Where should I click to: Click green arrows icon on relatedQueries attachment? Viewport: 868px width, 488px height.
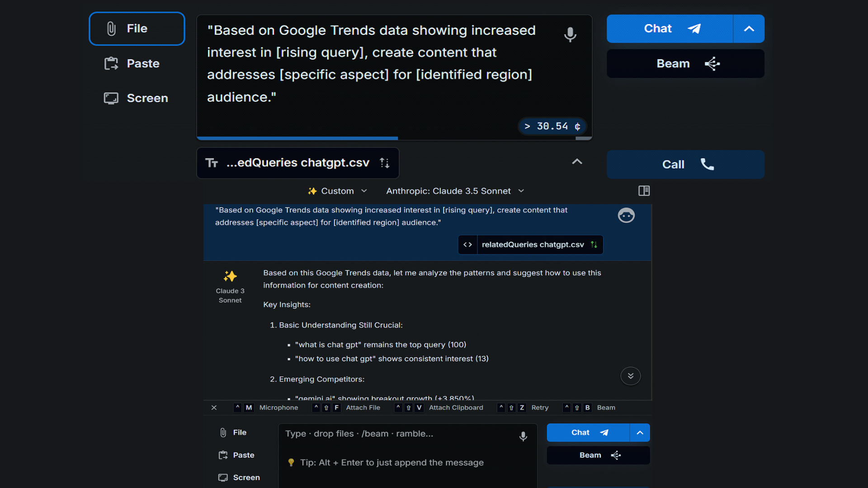pos(594,244)
